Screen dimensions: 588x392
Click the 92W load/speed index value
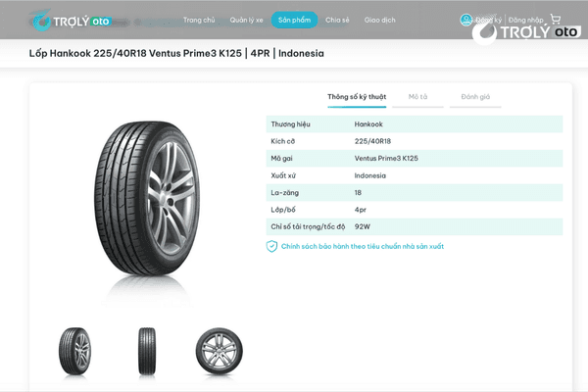[x=363, y=226]
